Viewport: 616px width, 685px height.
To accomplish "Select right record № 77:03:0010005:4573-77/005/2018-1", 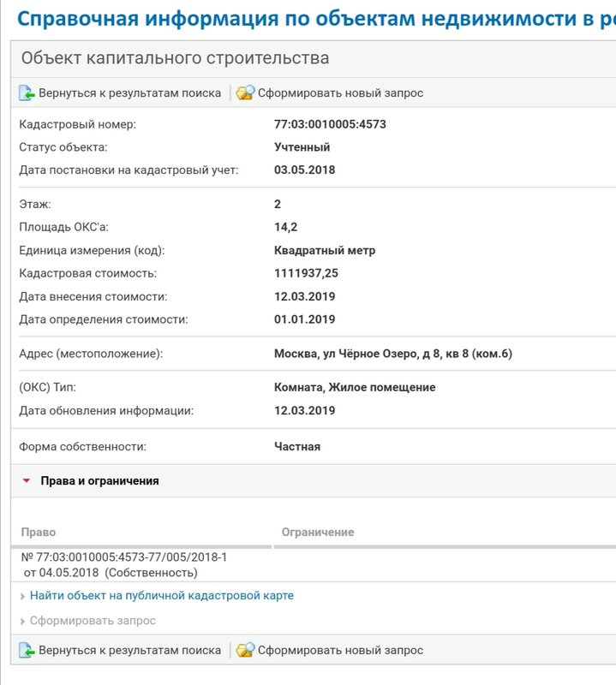I will (124, 557).
